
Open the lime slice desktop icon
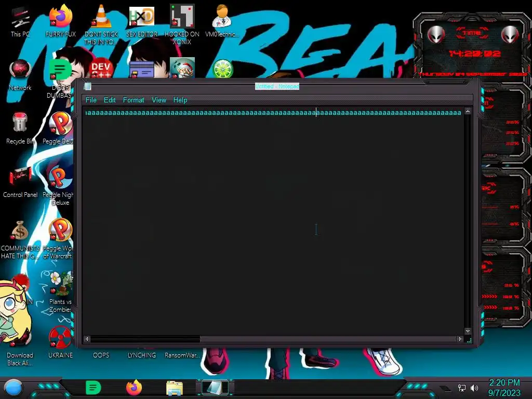click(x=222, y=69)
